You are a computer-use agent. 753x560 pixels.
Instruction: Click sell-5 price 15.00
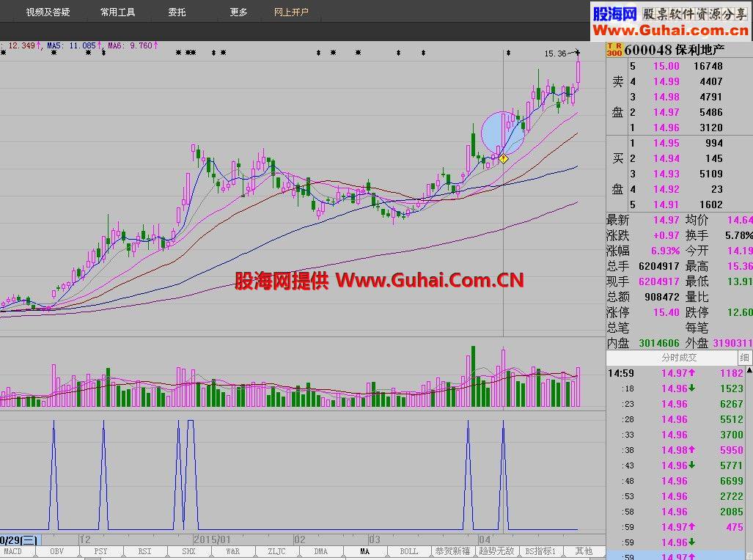pos(666,66)
